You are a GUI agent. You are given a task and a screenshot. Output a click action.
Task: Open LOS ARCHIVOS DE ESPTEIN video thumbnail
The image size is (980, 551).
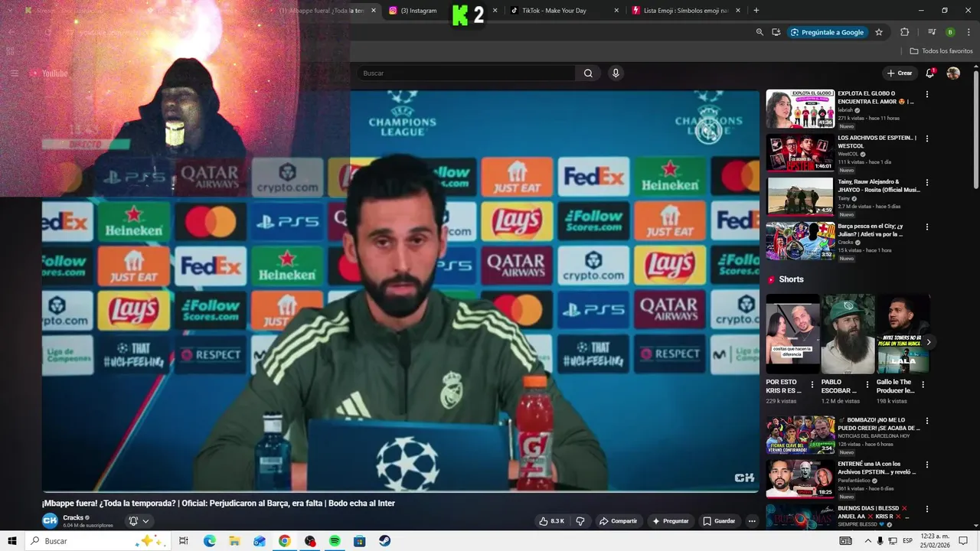coord(800,153)
